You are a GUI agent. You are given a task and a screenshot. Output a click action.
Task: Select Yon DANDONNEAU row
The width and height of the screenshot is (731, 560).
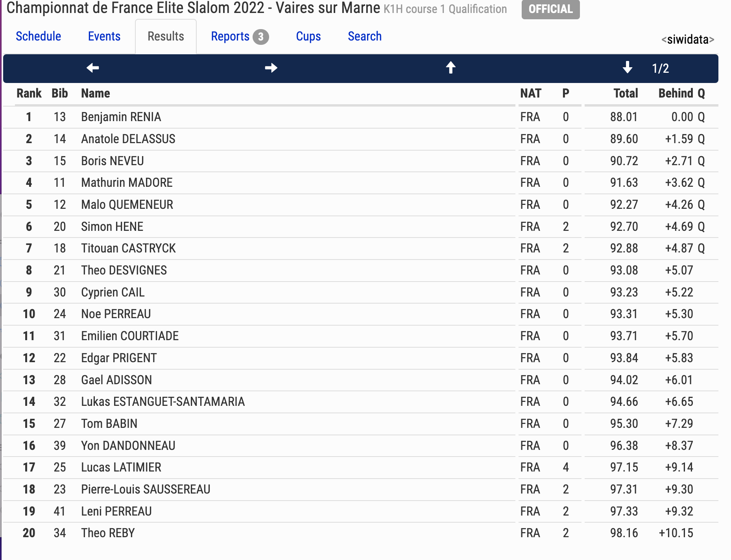point(361,446)
